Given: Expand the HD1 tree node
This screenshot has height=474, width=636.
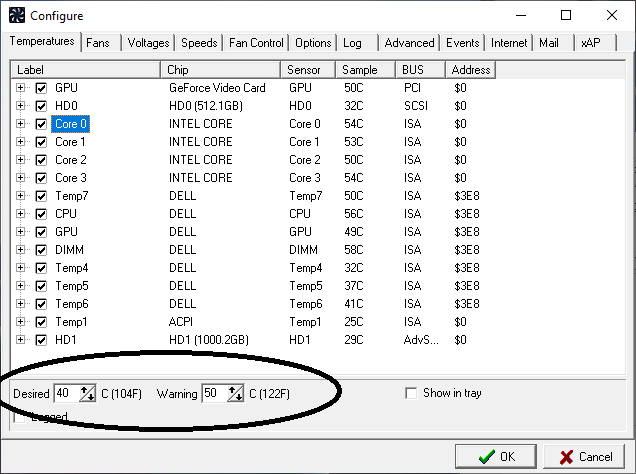Looking at the screenshot, I should click(x=21, y=340).
